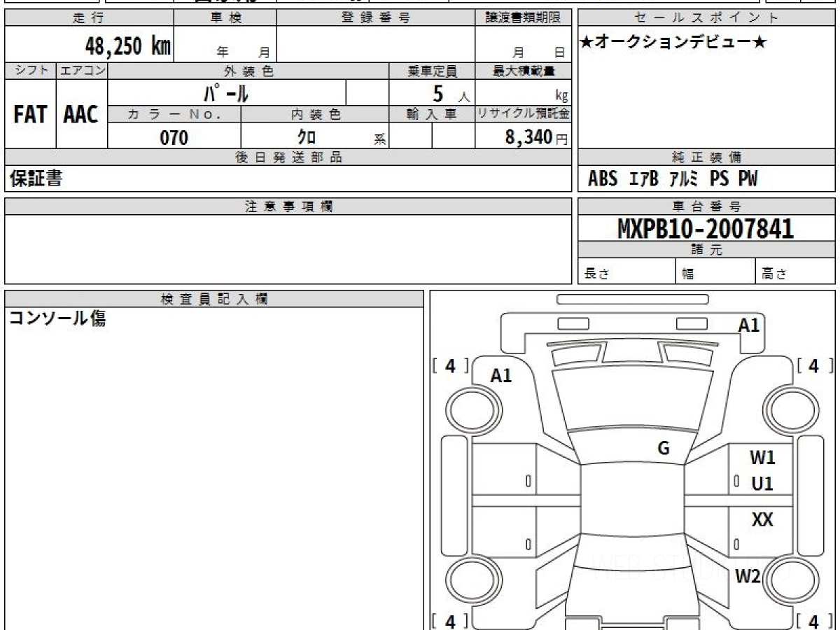The width and height of the screenshot is (840, 630).
Task: Click the 乗車定員 header
Action: pos(432,71)
